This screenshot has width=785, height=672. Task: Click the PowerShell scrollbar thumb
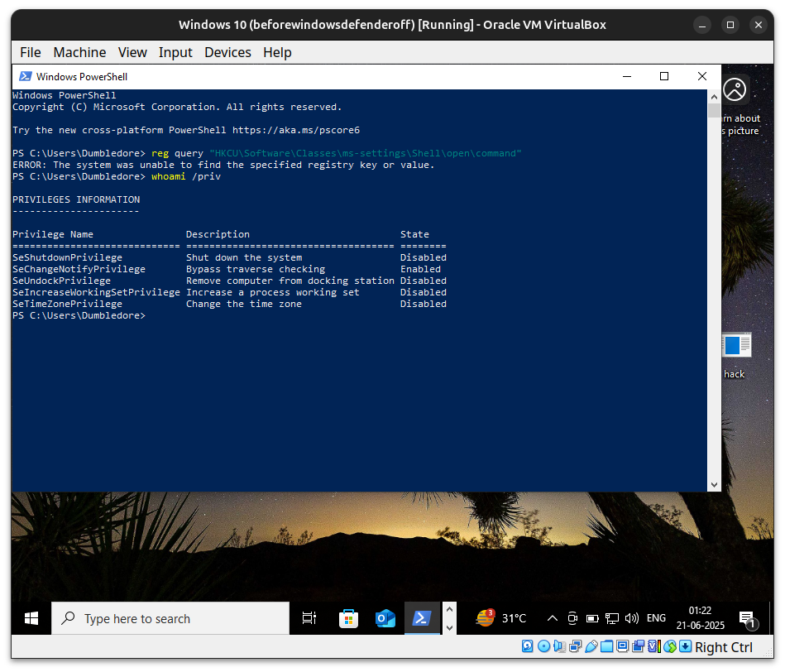point(715,110)
